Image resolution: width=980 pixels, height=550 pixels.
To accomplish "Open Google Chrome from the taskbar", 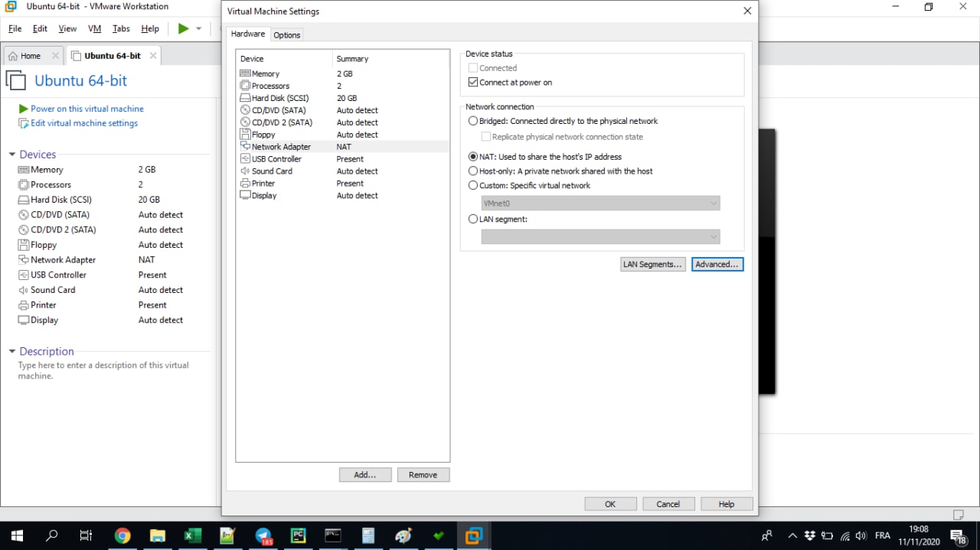I will [x=122, y=535].
